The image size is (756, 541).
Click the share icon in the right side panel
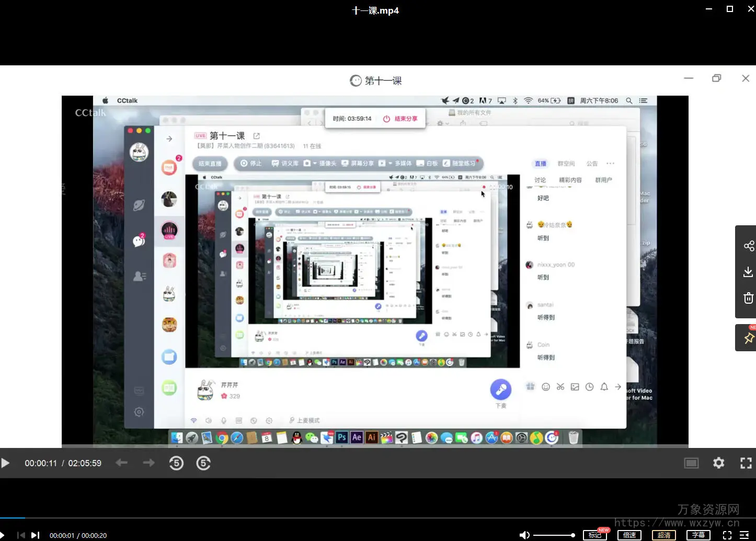pyautogui.click(x=748, y=246)
